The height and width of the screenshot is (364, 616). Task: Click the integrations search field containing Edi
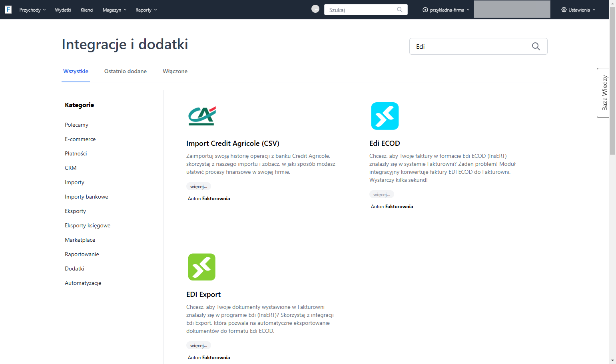478,46
